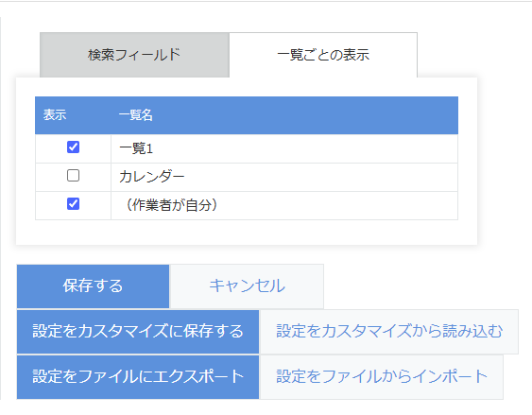Screen dimensions: 532x415
Task: Enable the カレンダー display checkbox
Action: (74, 176)
